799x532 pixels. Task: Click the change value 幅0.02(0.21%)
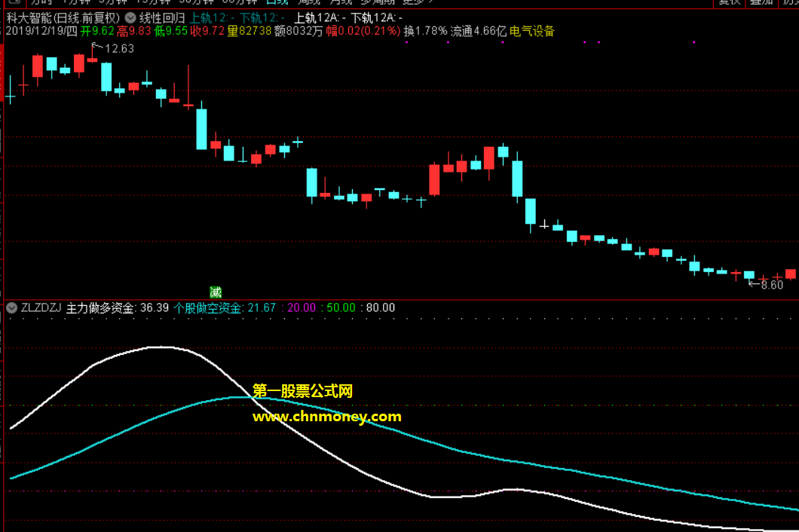(x=363, y=31)
